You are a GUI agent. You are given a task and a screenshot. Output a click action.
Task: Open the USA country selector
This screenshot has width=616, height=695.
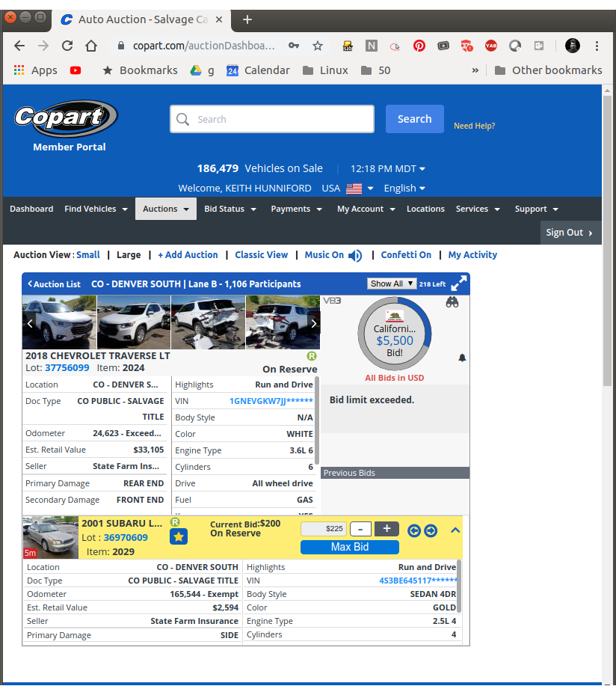click(348, 189)
